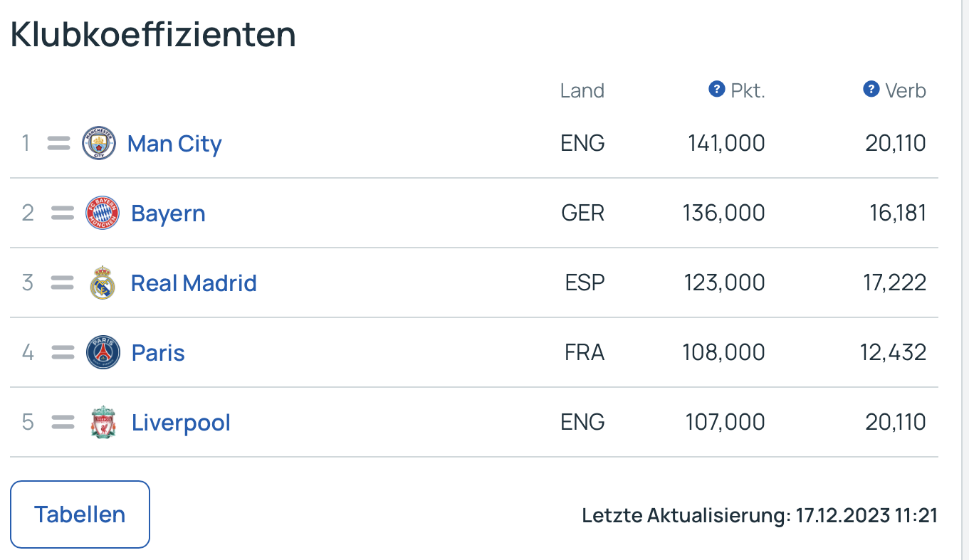Click the help icon beside Pkt.
The image size is (969, 560).
pos(716,90)
